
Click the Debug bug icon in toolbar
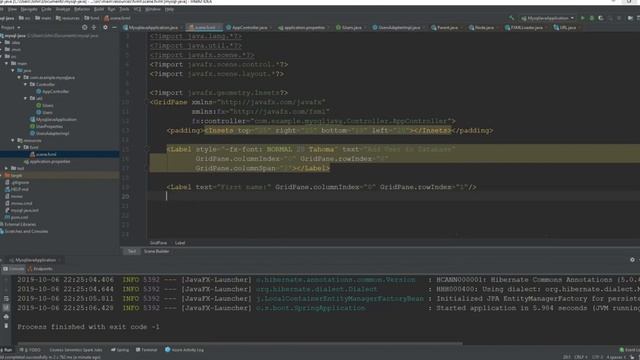click(x=592, y=18)
